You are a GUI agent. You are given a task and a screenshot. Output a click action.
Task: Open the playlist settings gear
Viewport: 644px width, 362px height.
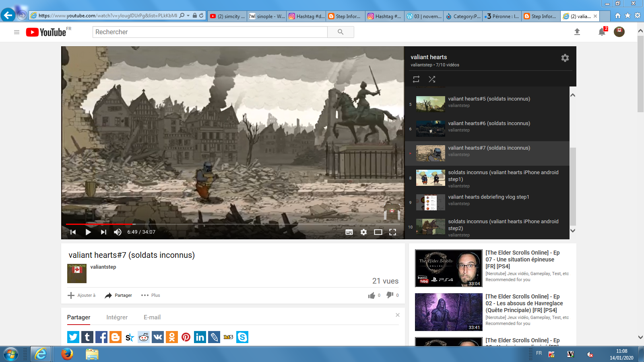565,58
